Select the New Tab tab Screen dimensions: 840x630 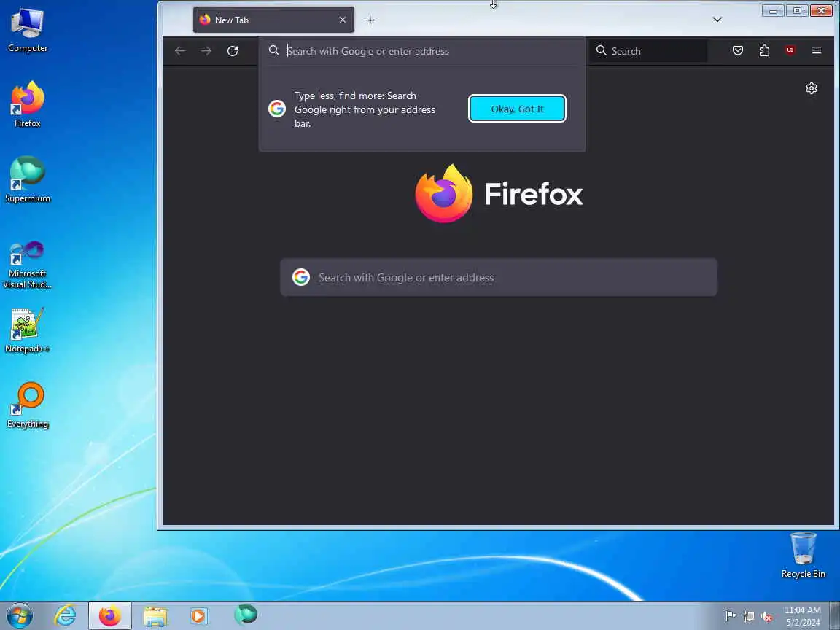[273, 20]
